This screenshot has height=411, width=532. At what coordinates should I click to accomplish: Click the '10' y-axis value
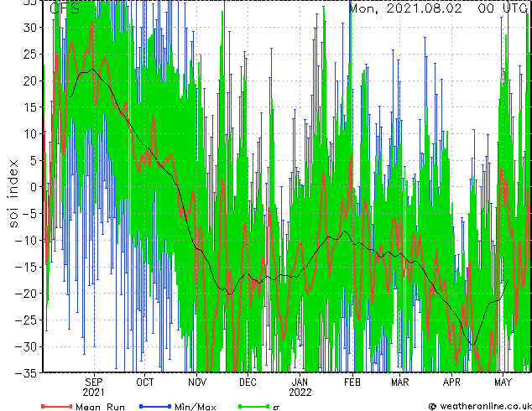pyautogui.click(x=29, y=134)
